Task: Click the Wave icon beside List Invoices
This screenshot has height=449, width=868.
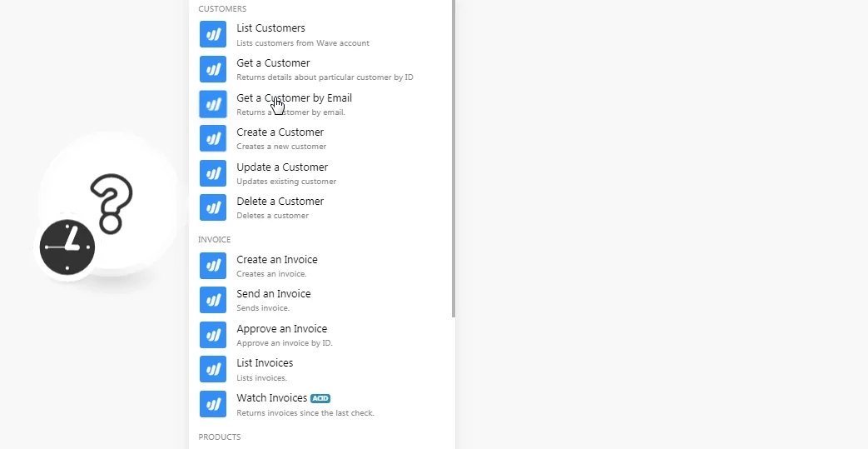Action: (213, 369)
